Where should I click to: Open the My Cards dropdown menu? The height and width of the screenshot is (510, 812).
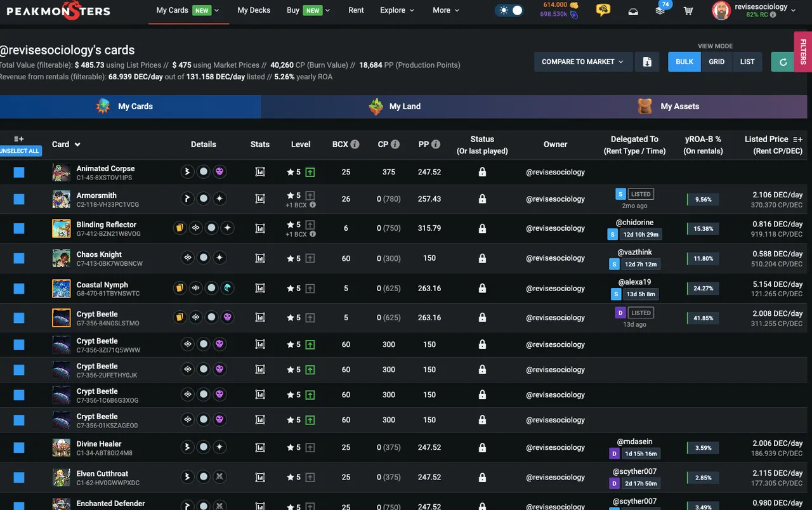pos(188,10)
